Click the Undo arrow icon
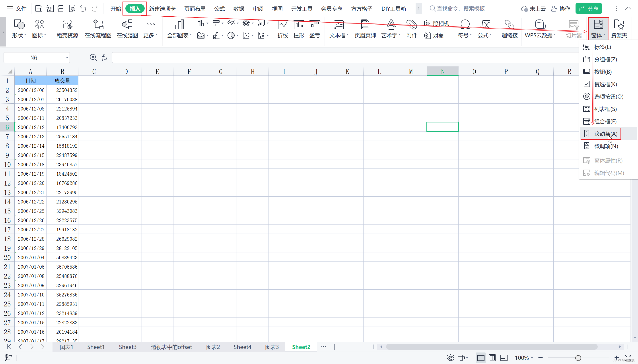 tap(83, 9)
